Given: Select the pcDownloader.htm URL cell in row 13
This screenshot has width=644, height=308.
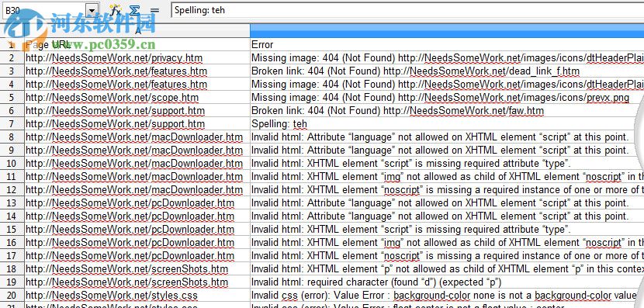Looking at the screenshot, I should (x=137, y=202).
